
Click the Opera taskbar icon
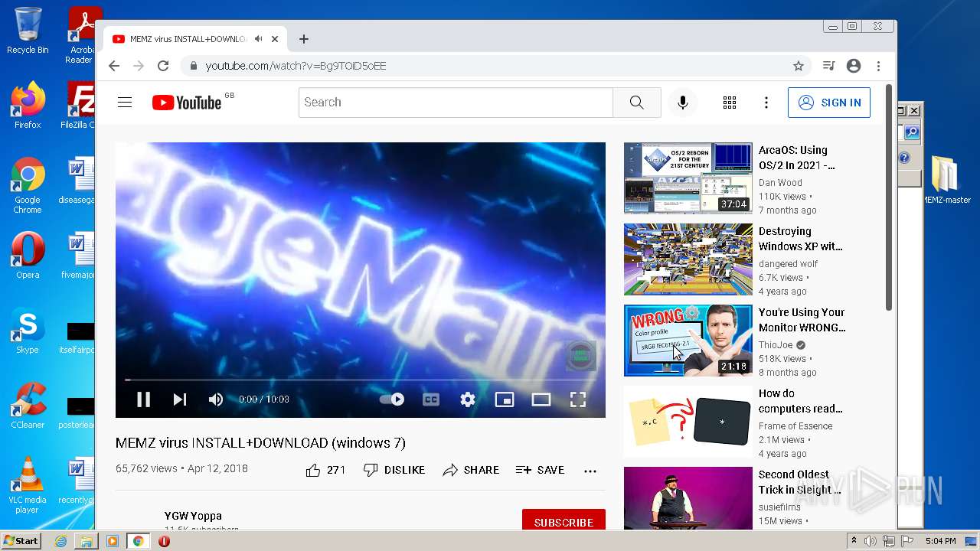pos(164,541)
